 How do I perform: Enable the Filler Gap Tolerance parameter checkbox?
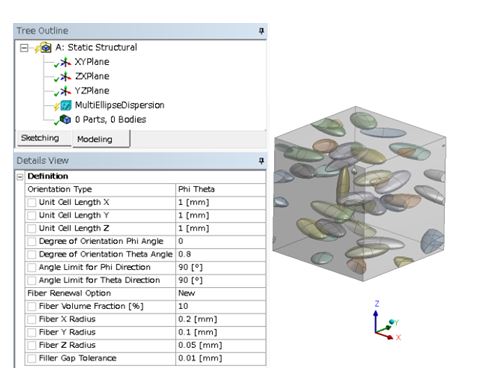tap(32, 358)
